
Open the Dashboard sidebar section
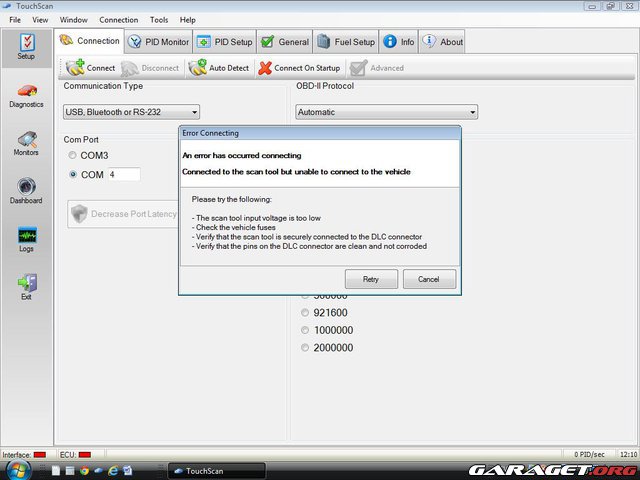tap(27, 191)
